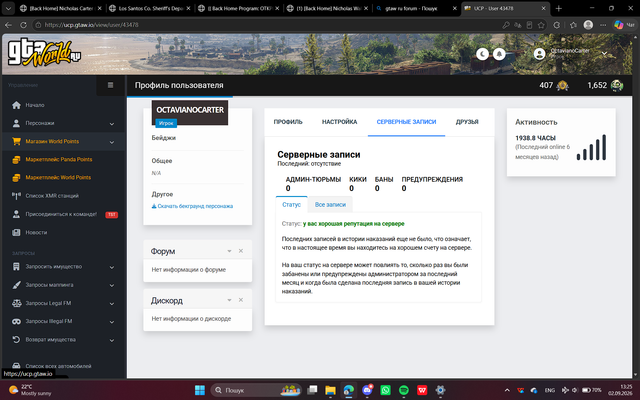This screenshot has width=640, height=400.
Task: Add page to favorites with star icon
Action: click(541, 25)
